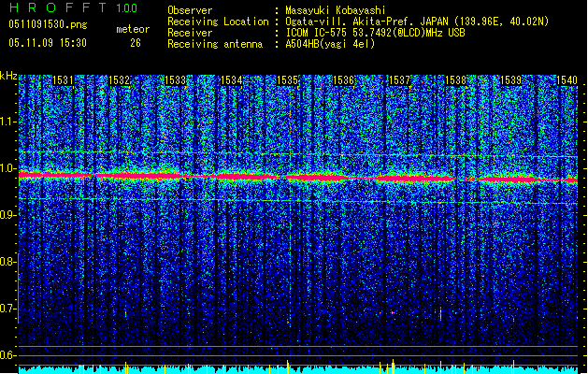588x374 pixels.
Task: Click the A504HB (yagi 4el) antenna text
Action: (330, 44)
